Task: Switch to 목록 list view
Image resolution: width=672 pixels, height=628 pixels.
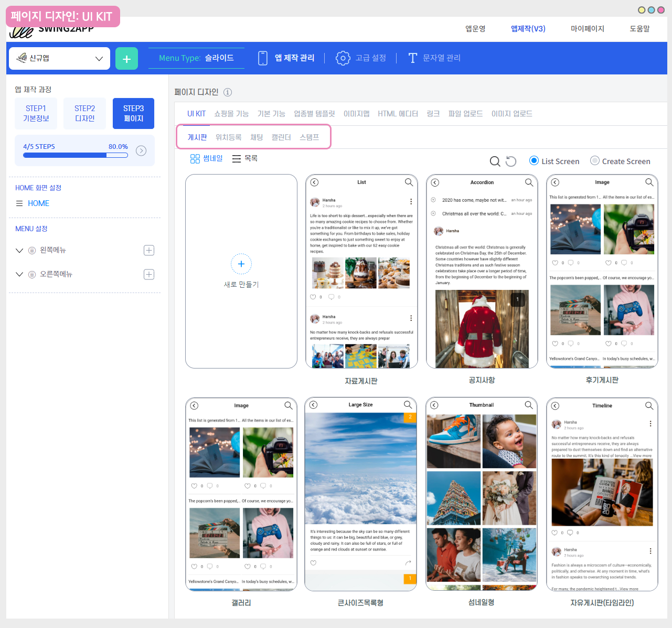Action: click(244, 159)
